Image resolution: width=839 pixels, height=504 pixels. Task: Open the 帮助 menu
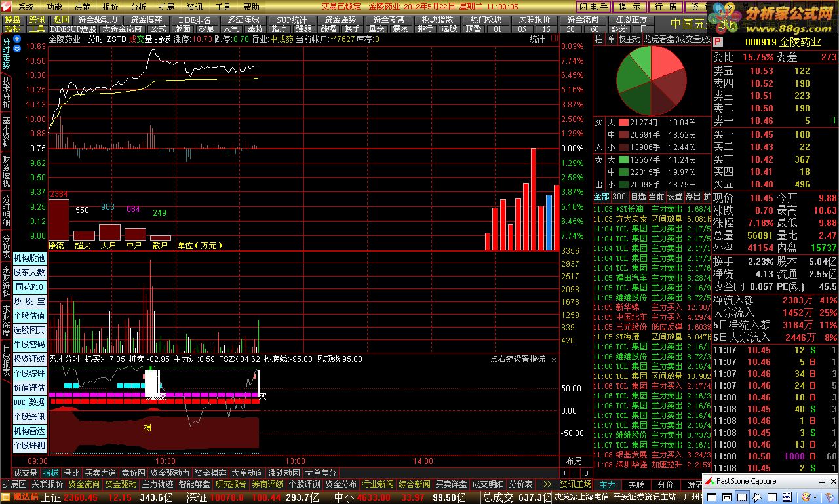tap(251, 7)
